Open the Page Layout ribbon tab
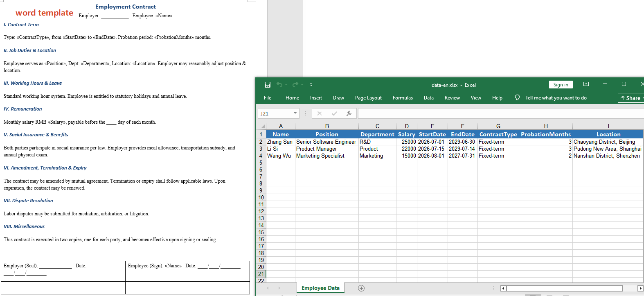644x296 pixels. pyautogui.click(x=368, y=98)
